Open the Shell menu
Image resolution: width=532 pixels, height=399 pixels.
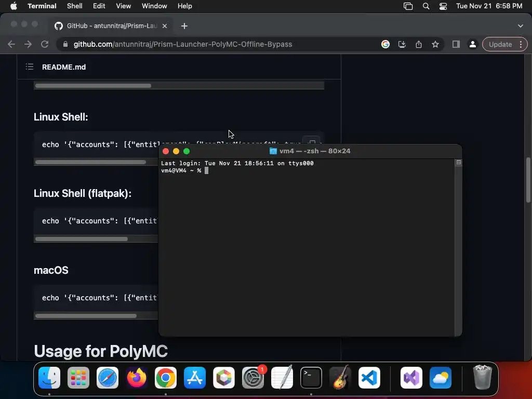[75, 6]
